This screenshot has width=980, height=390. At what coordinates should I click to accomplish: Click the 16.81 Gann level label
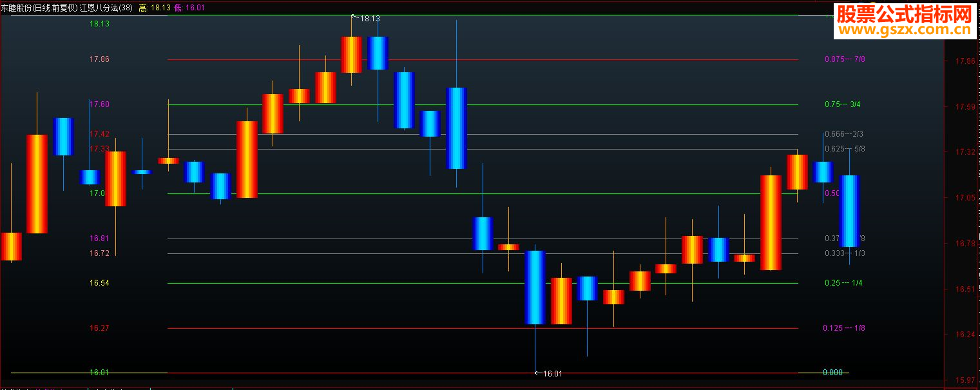(100, 239)
